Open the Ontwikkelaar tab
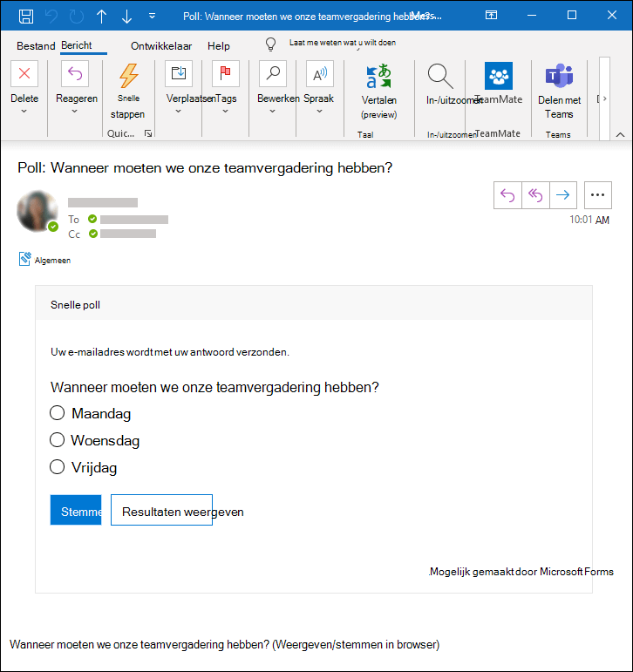633x672 pixels. (x=160, y=46)
